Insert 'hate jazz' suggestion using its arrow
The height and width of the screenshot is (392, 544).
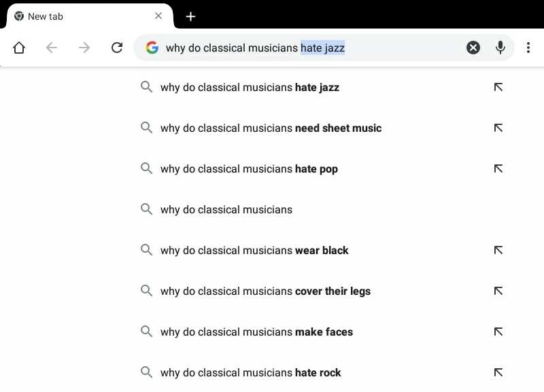tap(498, 87)
